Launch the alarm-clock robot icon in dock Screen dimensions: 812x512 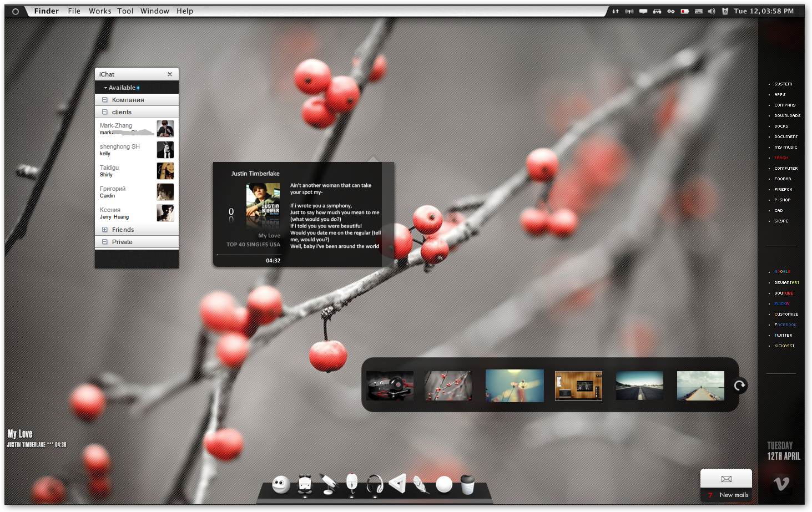point(305,484)
